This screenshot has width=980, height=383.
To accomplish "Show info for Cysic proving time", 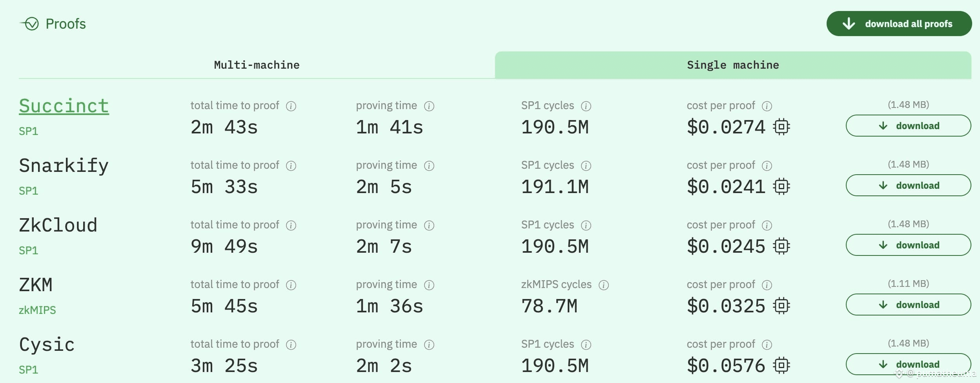I will pos(429,345).
